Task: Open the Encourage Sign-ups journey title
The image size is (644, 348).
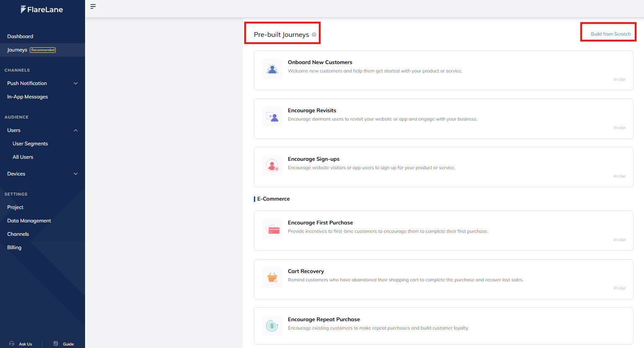Action: point(313,159)
